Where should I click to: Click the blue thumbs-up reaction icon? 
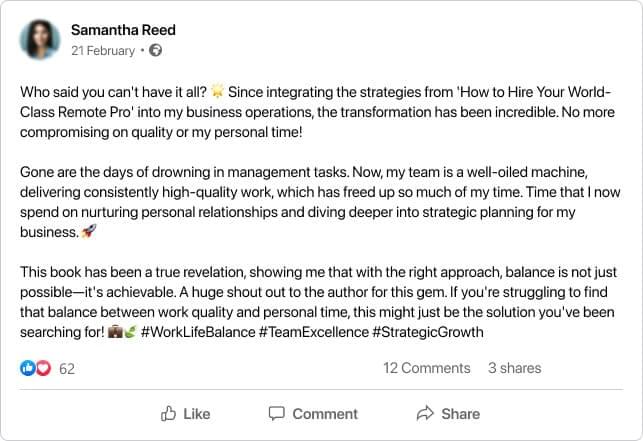[27, 368]
